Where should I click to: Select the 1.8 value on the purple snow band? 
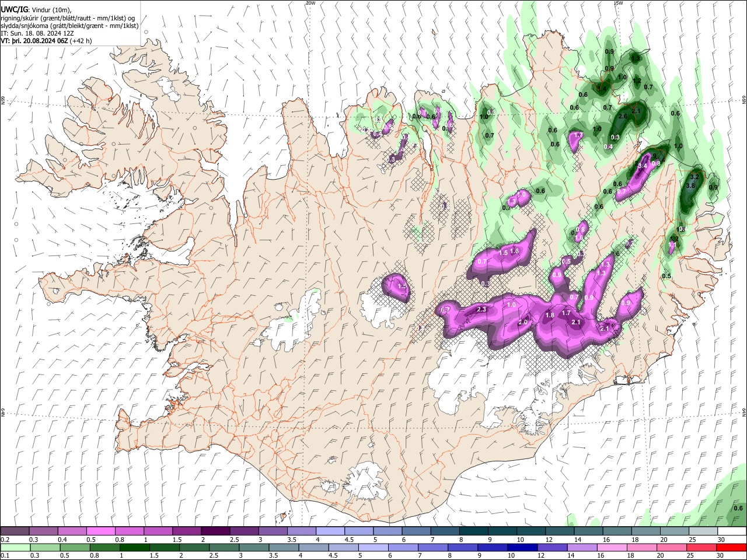tap(549, 316)
